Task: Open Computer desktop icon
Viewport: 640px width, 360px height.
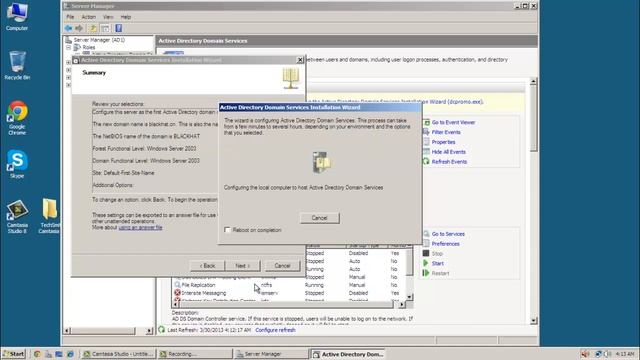Action: coord(17,16)
